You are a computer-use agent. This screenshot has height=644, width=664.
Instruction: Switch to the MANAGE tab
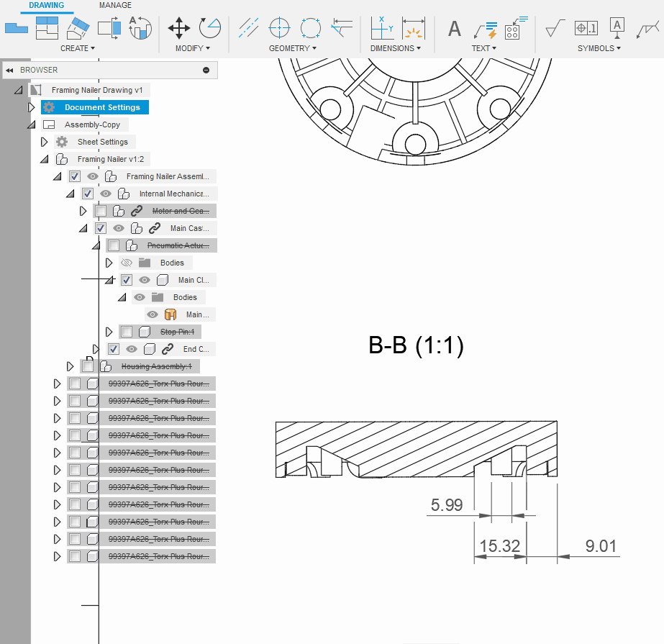[x=115, y=5]
